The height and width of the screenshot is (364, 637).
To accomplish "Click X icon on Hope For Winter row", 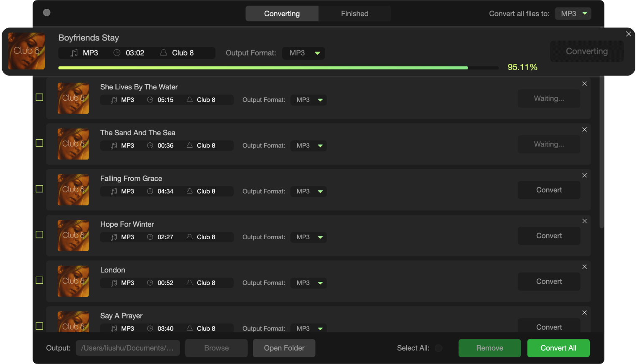I will 584,221.
